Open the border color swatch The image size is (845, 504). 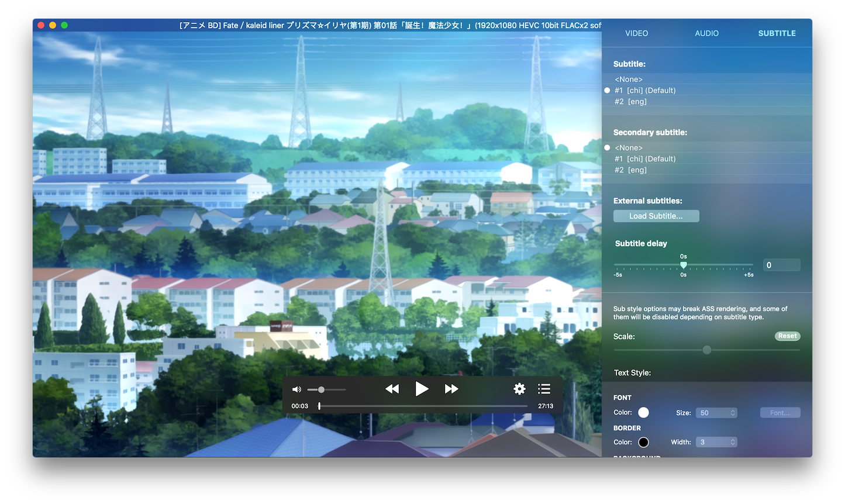pyautogui.click(x=643, y=443)
